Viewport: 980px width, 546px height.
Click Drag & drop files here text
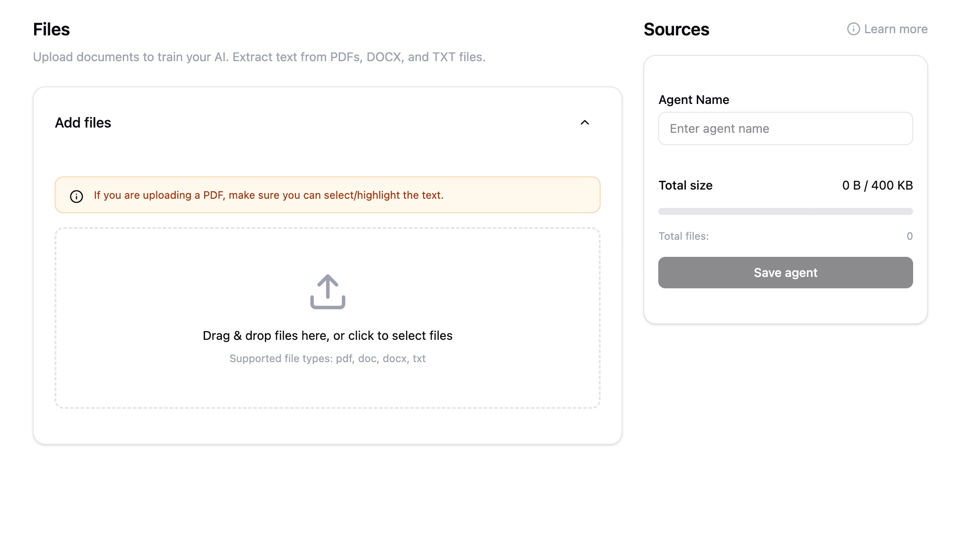tap(327, 335)
